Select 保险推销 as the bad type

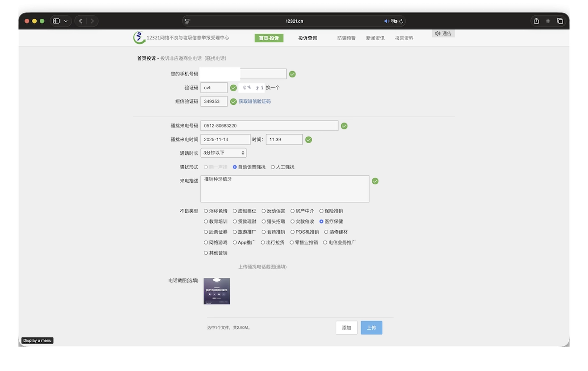coord(321,211)
